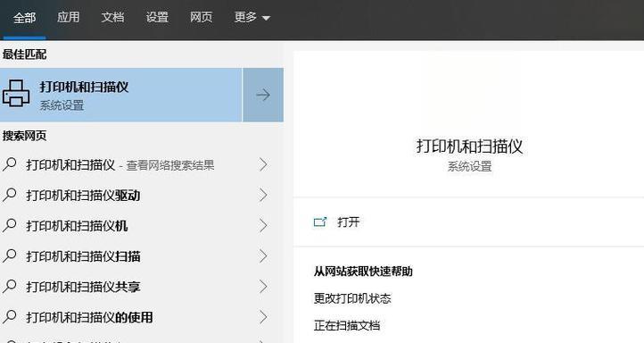Image resolution: width=644 pixels, height=343 pixels.
Task: Click search icon beside 打印机和扫描仪驱动
Action: (x=10, y=195)
